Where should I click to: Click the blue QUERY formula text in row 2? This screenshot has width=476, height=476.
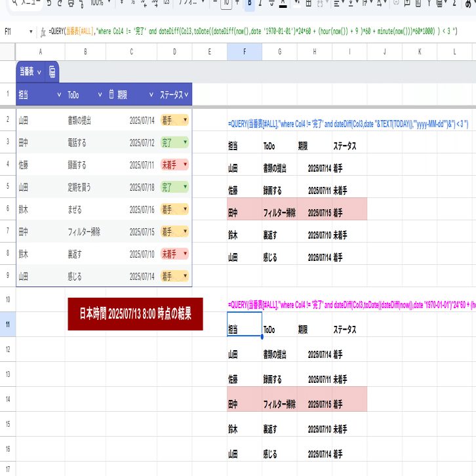click(x=348, y=124)
